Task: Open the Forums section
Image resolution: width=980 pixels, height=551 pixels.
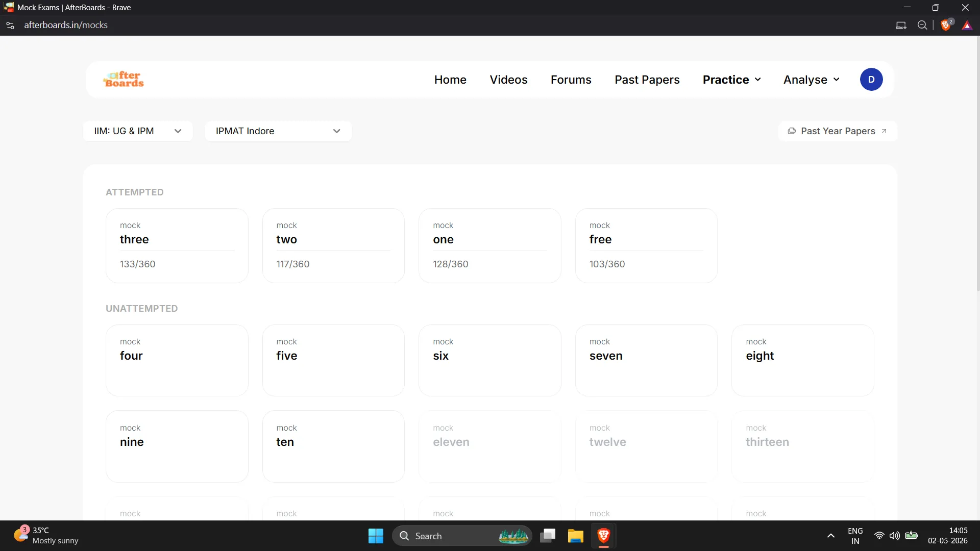Action: pos(571,80)
